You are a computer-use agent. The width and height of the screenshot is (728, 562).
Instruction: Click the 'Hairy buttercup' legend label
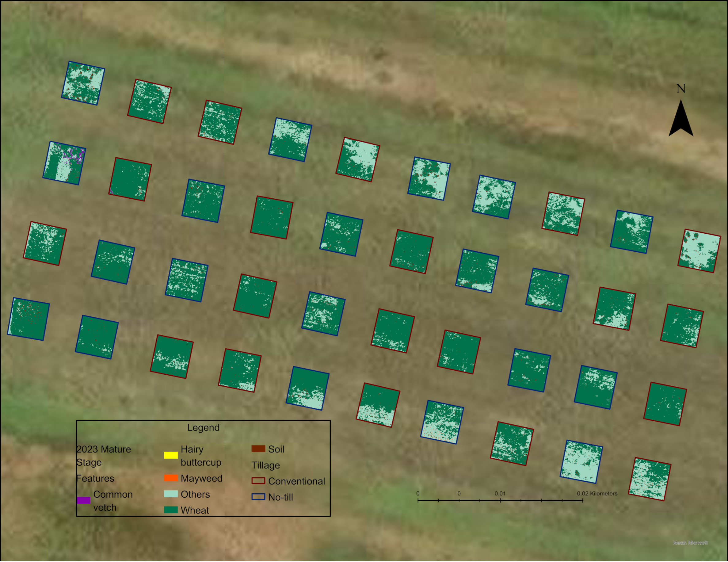click(201, 456)
